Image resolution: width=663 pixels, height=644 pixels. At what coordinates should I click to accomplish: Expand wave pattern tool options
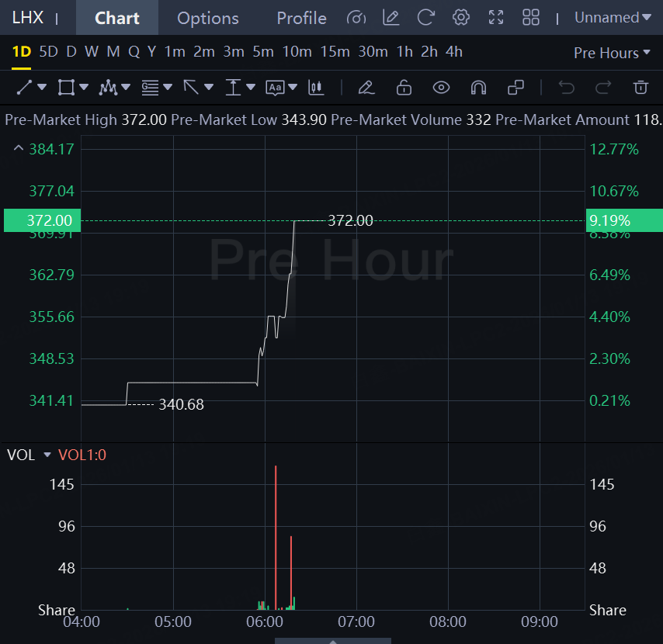[x=126, y=88]
